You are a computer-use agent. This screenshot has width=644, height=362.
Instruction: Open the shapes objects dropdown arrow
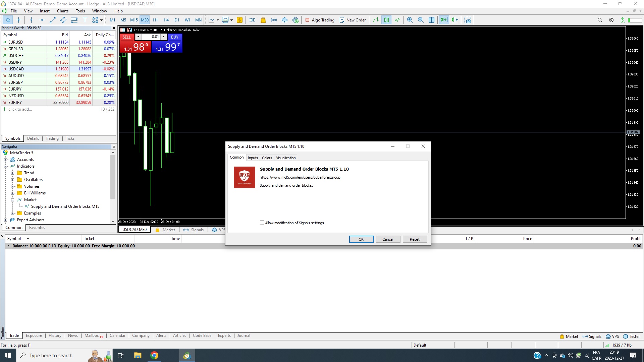coord(101,20)
